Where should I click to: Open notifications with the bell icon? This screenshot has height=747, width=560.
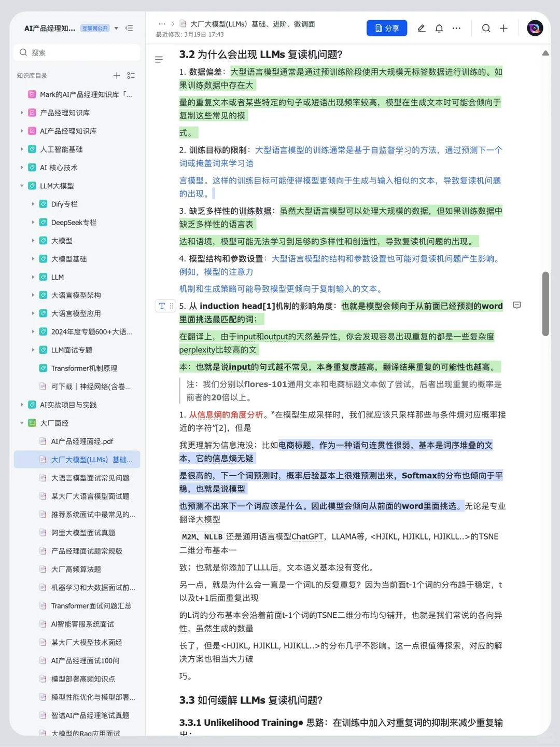439,28
